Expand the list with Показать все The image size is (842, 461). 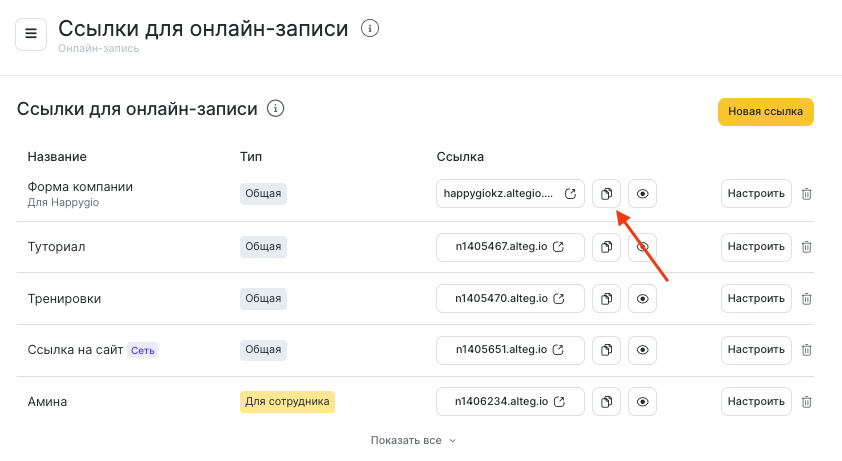coord(413,440)
